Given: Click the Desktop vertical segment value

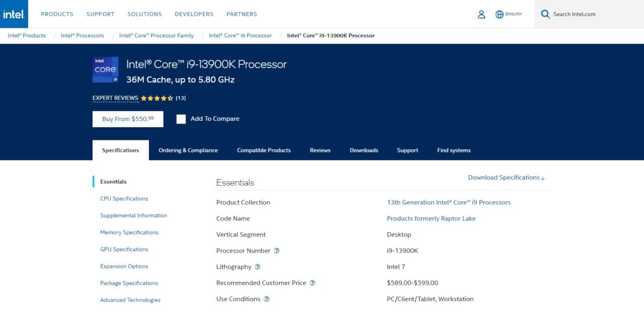Looking at the screenshot, I should tap(399, 235).
